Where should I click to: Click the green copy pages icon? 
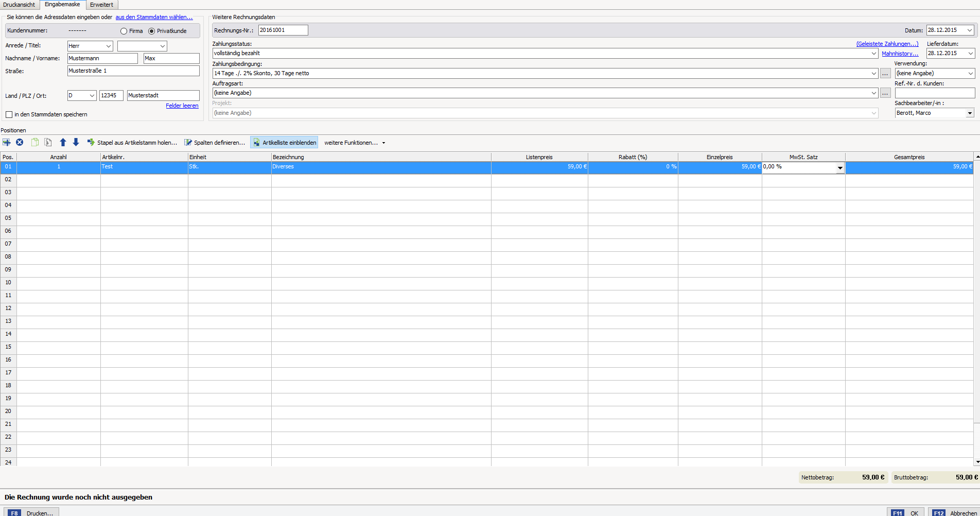click(x=35, y=142)
